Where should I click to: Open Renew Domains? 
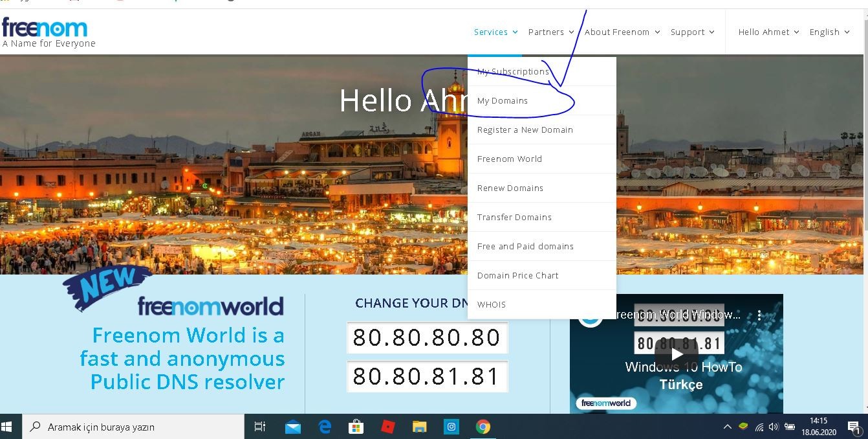[542, 188]
